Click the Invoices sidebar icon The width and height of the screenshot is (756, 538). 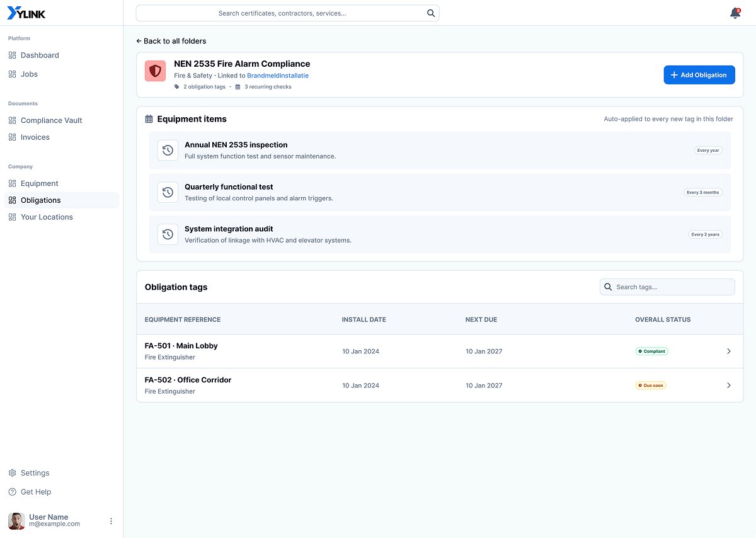[13, 137]
